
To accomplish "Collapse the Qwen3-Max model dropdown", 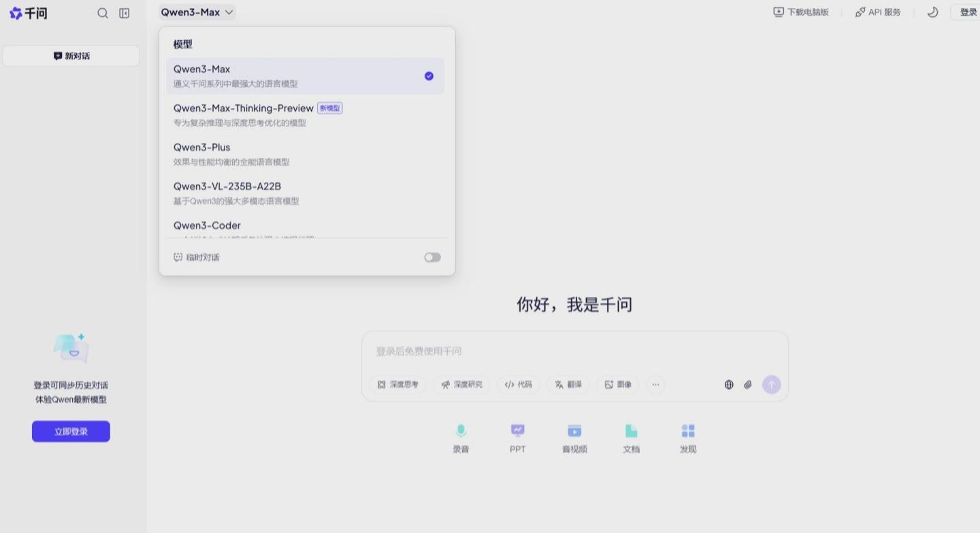I will pos(197,12).
